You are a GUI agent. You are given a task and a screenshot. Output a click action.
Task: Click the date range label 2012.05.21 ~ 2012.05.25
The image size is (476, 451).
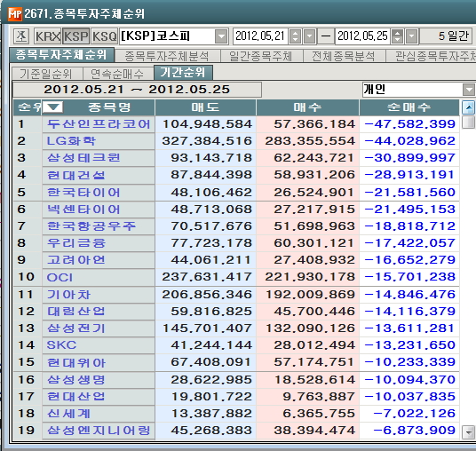click(x=137, y=90)
